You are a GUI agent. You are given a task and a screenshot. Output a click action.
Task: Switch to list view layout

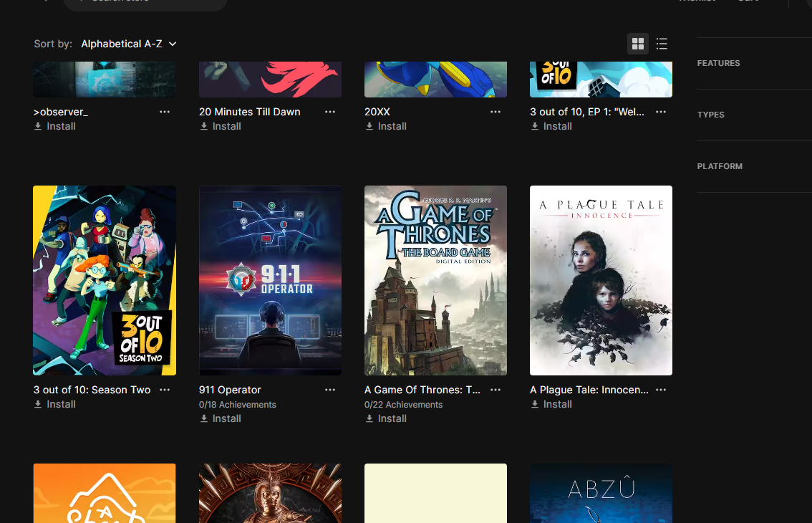pyautogui.click(x=662, y=44)
